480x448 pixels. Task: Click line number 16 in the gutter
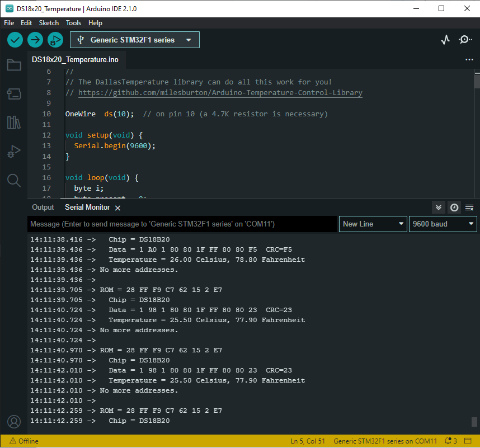(x=46, y=178)
